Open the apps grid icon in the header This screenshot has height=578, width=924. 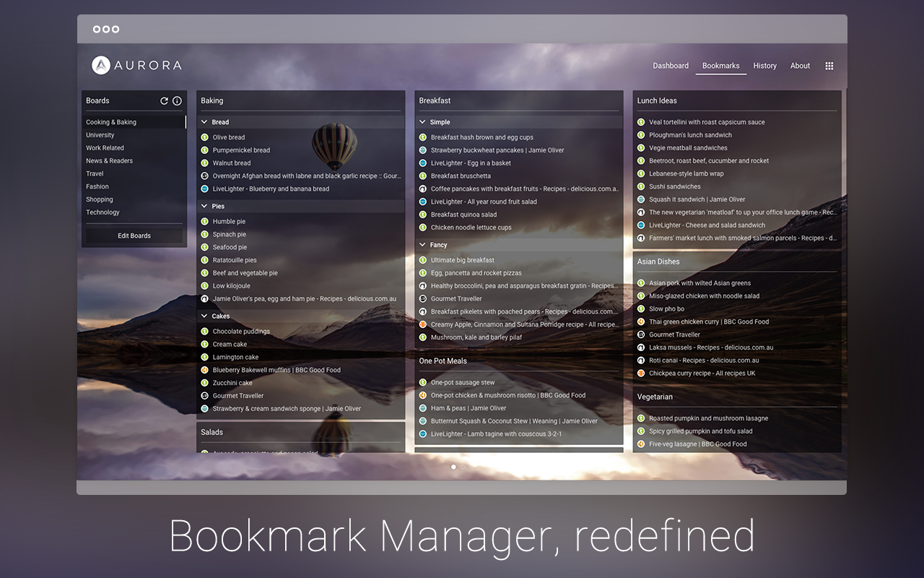pyautogui.click(x=829, y=66)
